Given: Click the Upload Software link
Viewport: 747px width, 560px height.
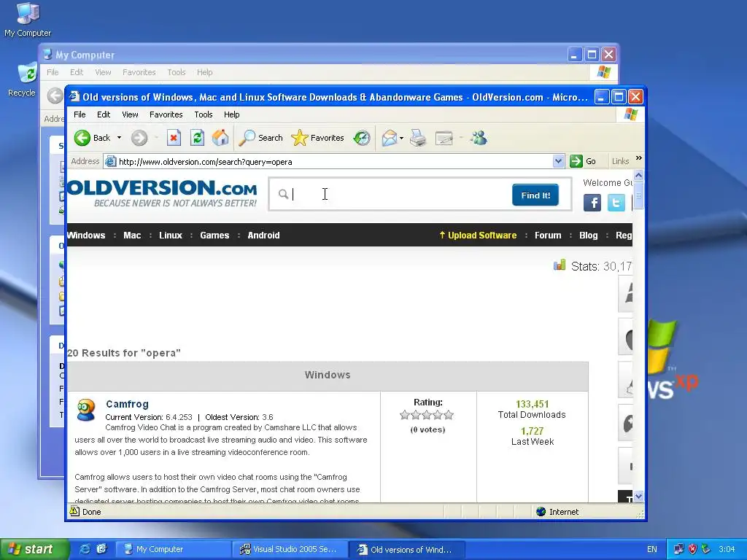Looking at the screenshot, I should coord(478,236).
